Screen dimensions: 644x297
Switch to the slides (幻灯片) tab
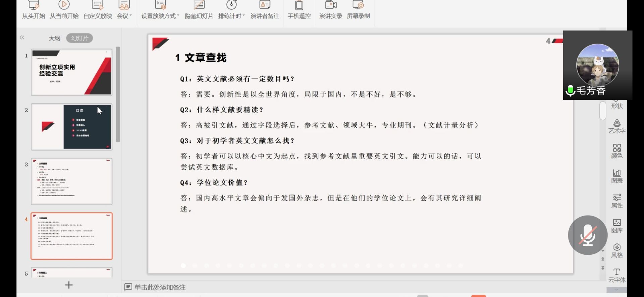pyautogui.click(x=79, y=38)
